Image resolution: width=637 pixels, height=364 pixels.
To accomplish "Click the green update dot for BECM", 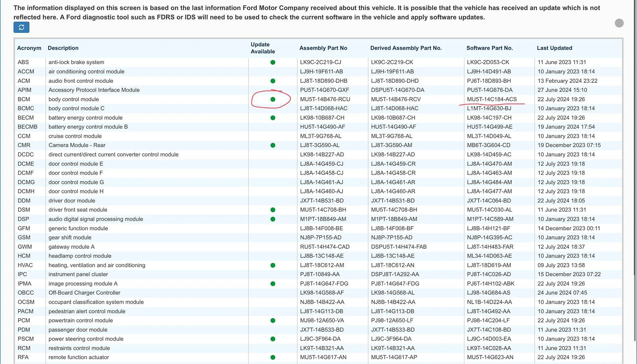I will click(x=273, y=118).
